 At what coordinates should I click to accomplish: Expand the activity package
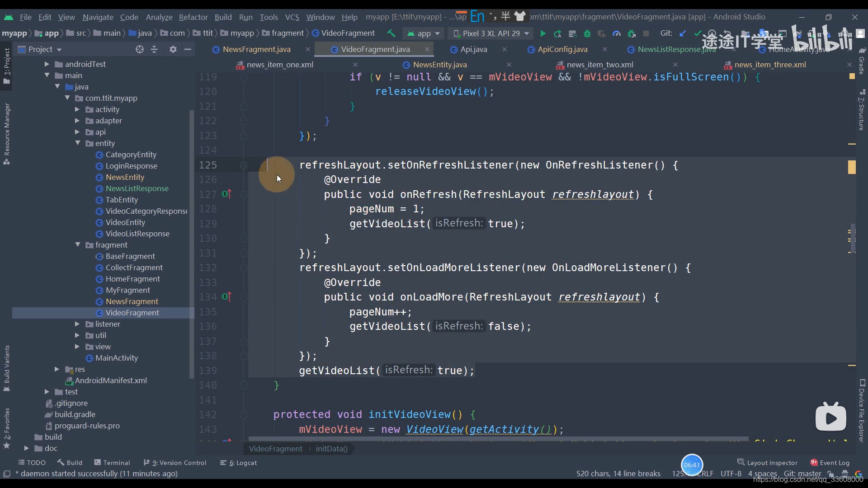pyautogui.click(x=77, y=109)
